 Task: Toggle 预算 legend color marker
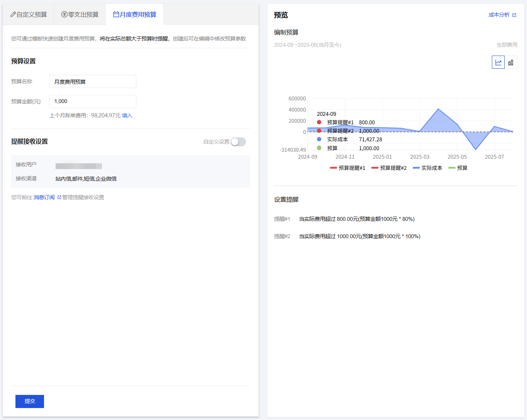pyautogui.click(x=452, y=168)
